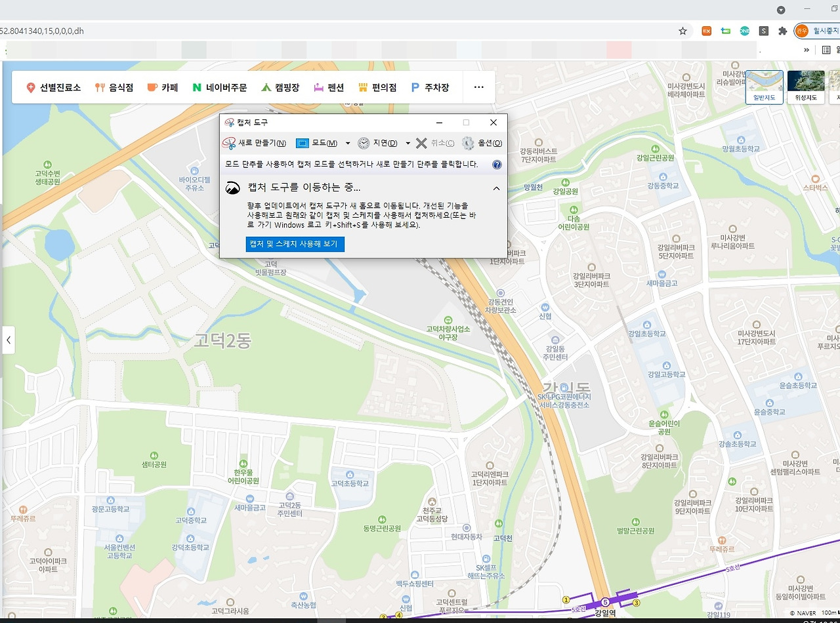Click the bookmark star in the address bar
The width and height of the screenshot is (840, 623).
click(x=682, y=31)
